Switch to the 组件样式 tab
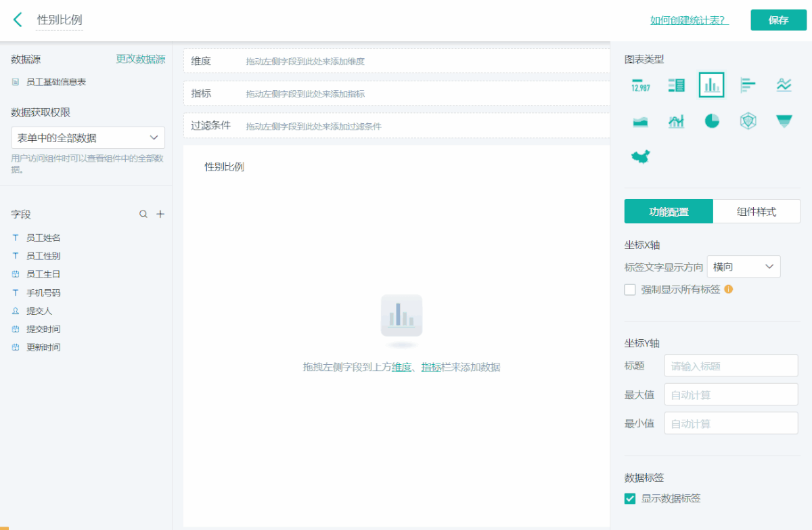This screenshot has height=530, width=812. pyautogui.click(x=757, y=211)
